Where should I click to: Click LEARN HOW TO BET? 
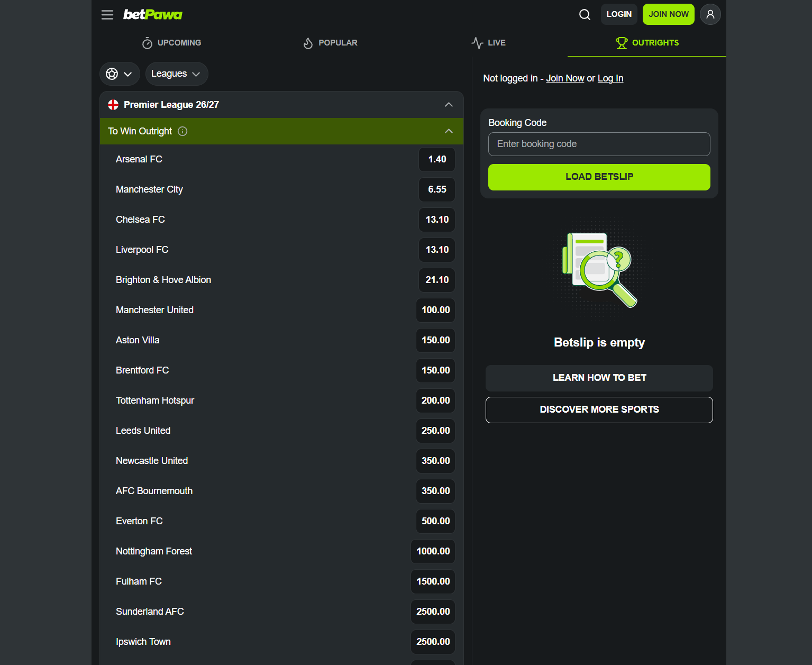[x=599, y=378]
